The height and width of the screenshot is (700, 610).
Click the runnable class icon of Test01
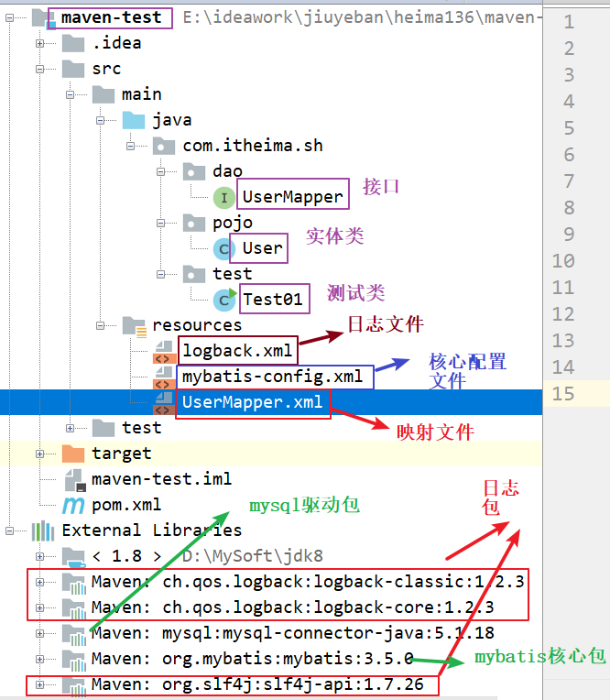(x=223, y=299)
